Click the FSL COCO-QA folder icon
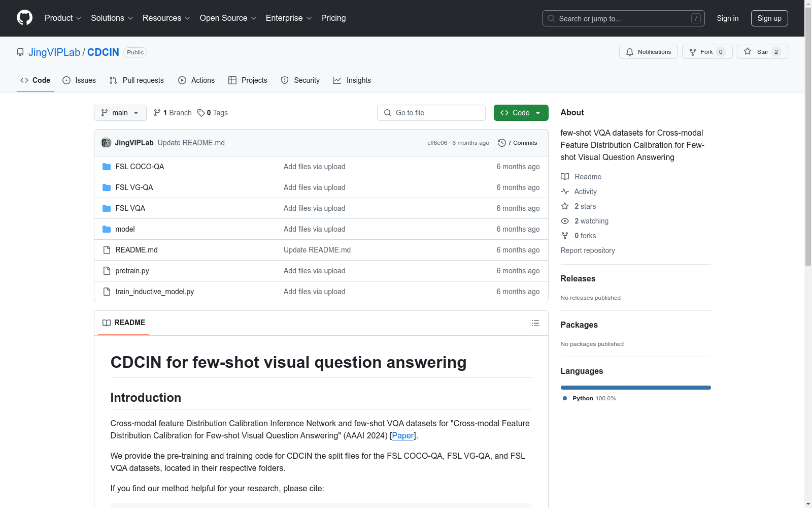812x508 pixels. point(107,167)
